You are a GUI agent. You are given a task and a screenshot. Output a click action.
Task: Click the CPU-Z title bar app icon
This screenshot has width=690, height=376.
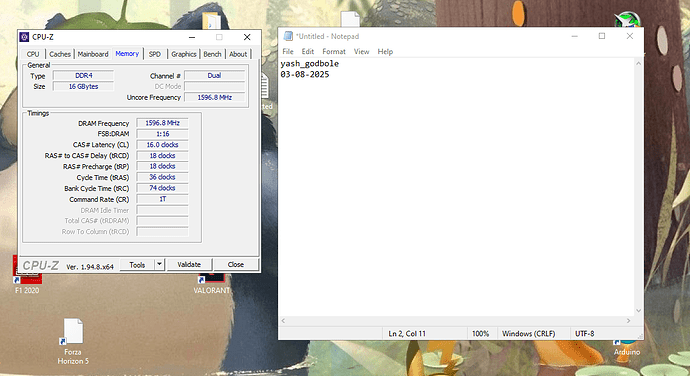(24, 37)
